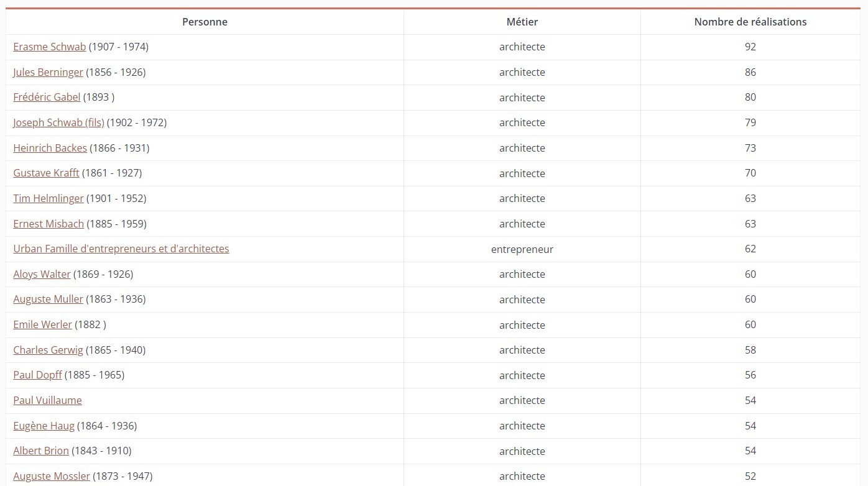868x486 pixels.
Task: Open the Auguste Mossler link
Action: click(52, 476)
